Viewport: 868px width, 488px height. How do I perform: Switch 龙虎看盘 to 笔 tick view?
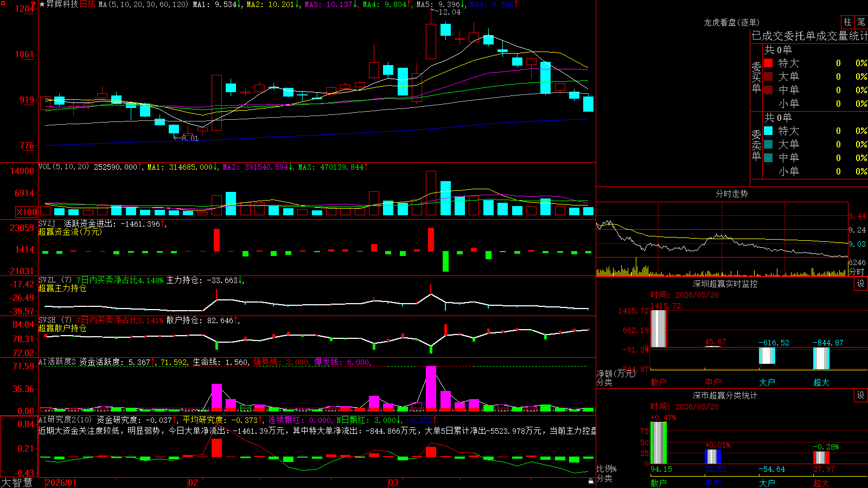861,22
